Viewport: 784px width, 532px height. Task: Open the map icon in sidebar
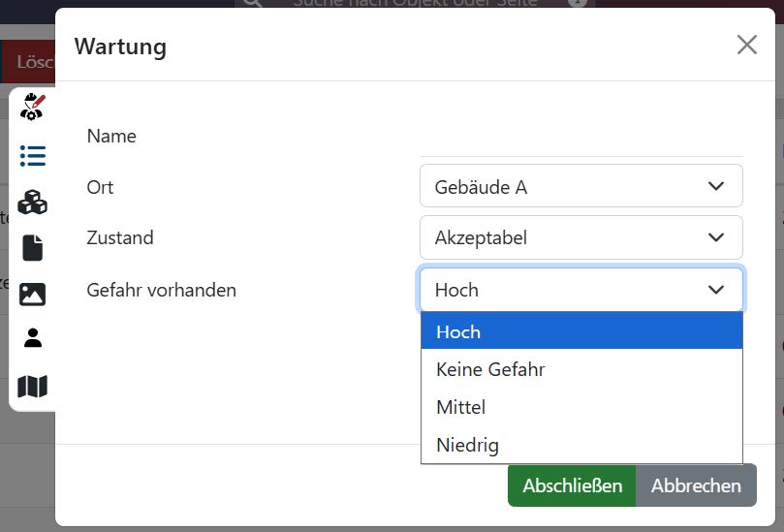[32, 387]
